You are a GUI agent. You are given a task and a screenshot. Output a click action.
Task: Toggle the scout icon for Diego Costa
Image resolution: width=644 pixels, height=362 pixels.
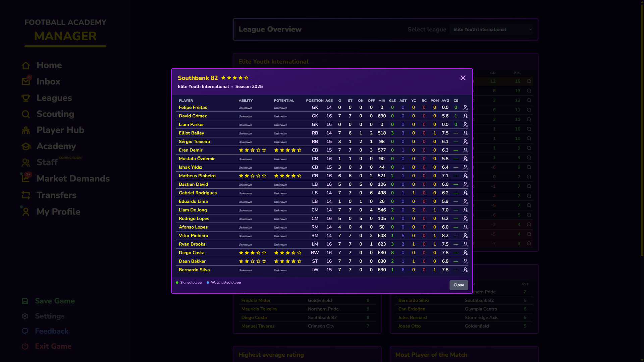(466, 253)
